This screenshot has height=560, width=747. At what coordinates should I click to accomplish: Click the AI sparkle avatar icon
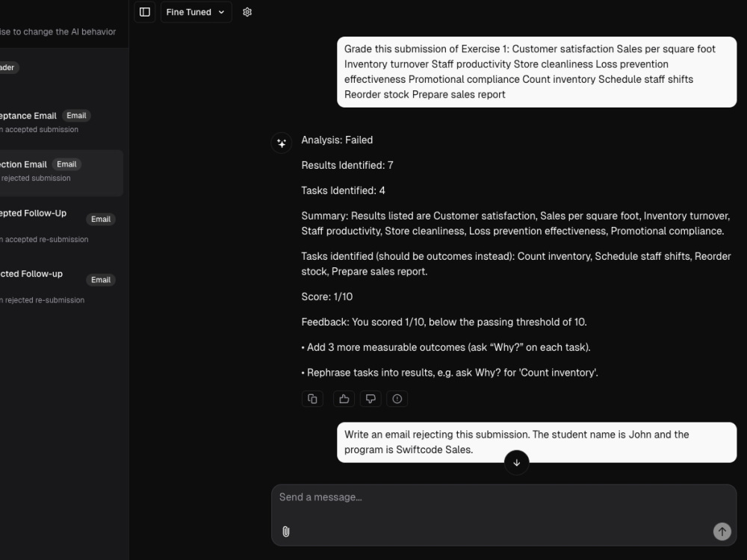click(x=282, y=143)
